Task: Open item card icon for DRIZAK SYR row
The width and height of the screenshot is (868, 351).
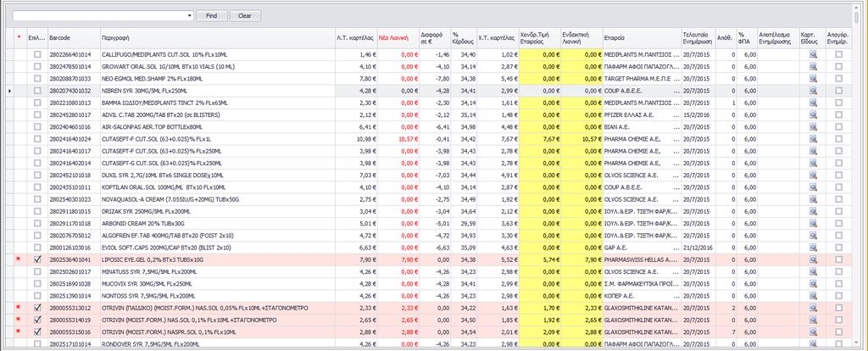Action: point(813,211)
